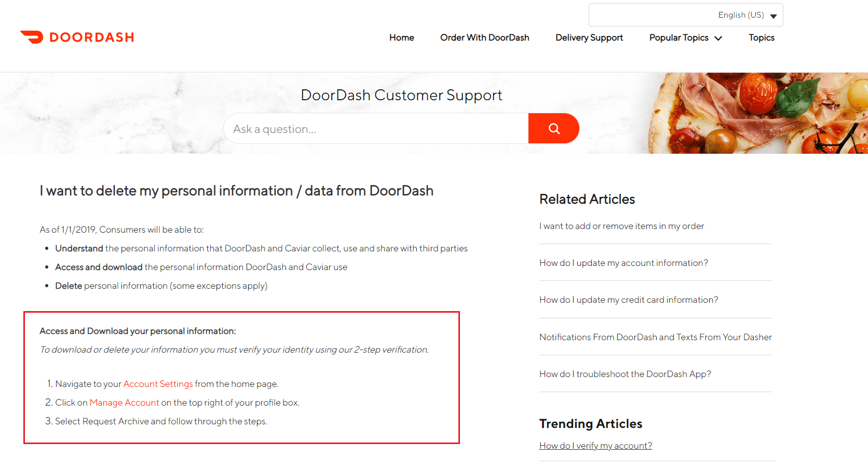Follow the Manage Account link
The height and width of the screenshot is (469, 868).
[x=124, y=403]
